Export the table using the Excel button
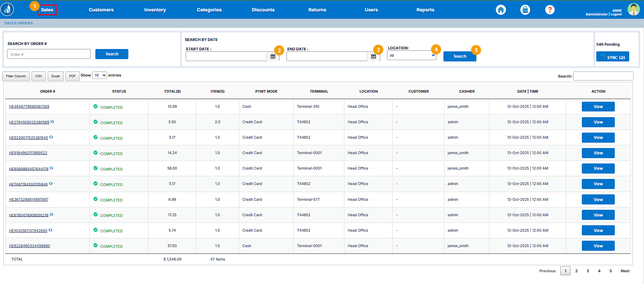The image size is (644, 284). (55, 76)
